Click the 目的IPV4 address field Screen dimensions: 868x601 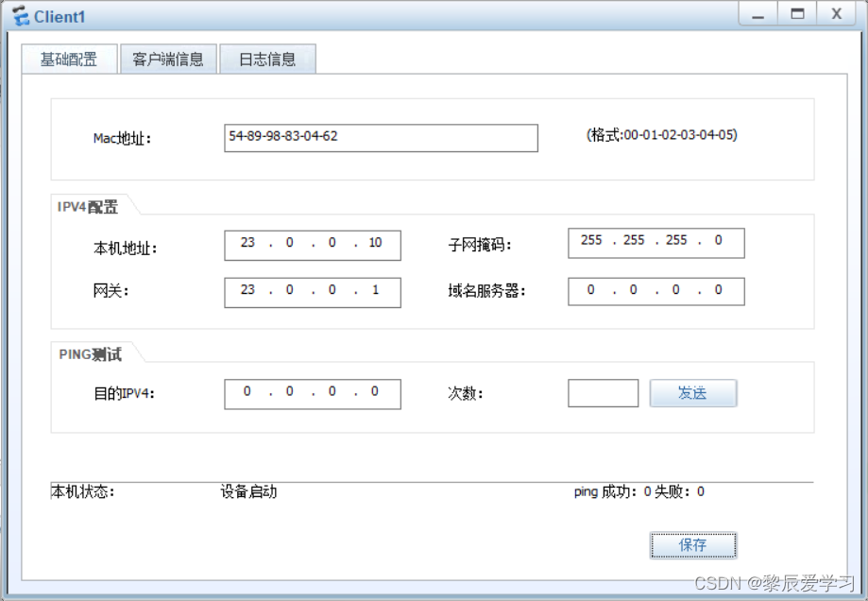point(313,394)
